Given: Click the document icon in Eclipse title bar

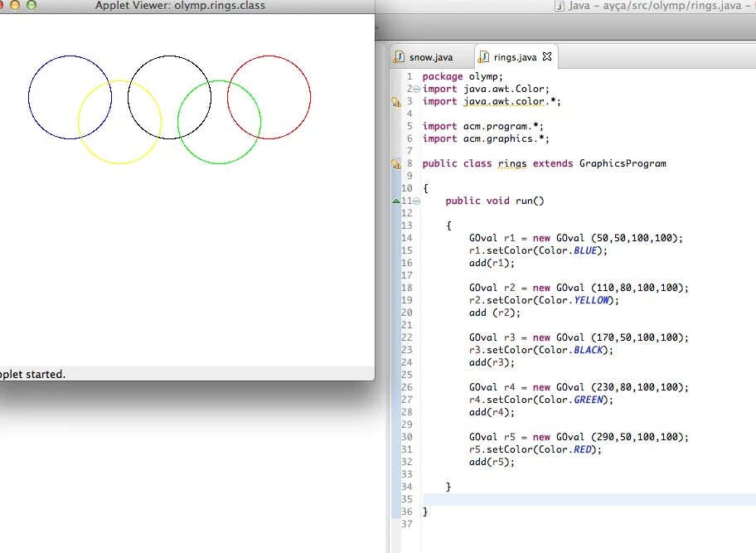Looking at the screenshot, I should (560, 6).
